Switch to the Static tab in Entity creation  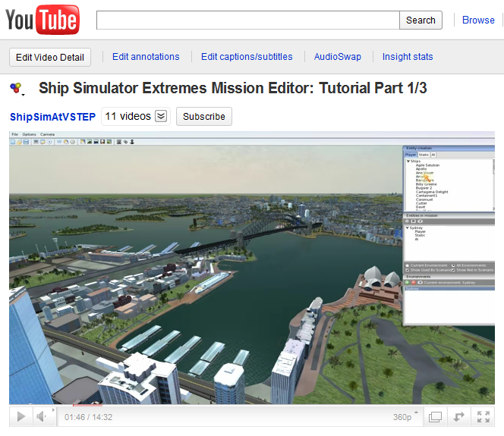coord(424,155)
